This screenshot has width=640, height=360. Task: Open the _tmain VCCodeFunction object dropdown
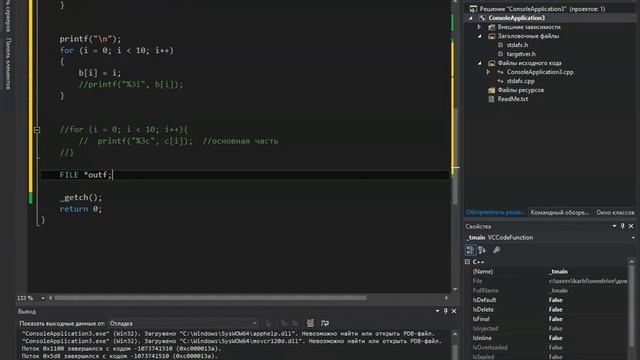pyautogui.click(x=633, y=238)
